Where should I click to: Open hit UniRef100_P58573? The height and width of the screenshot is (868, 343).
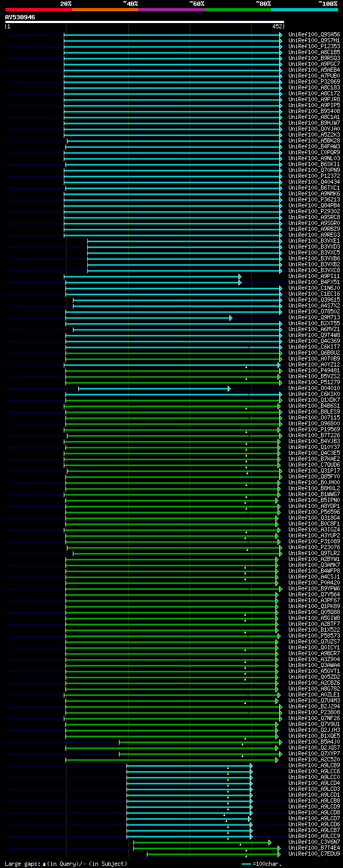314,635
